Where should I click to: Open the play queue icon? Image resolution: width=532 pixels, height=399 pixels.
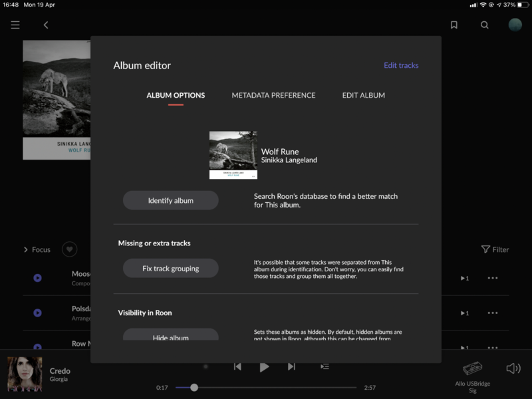click(325, 366)
